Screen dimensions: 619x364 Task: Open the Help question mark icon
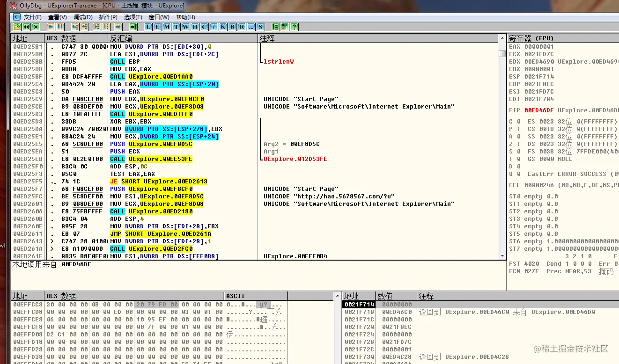click(294, 27)
